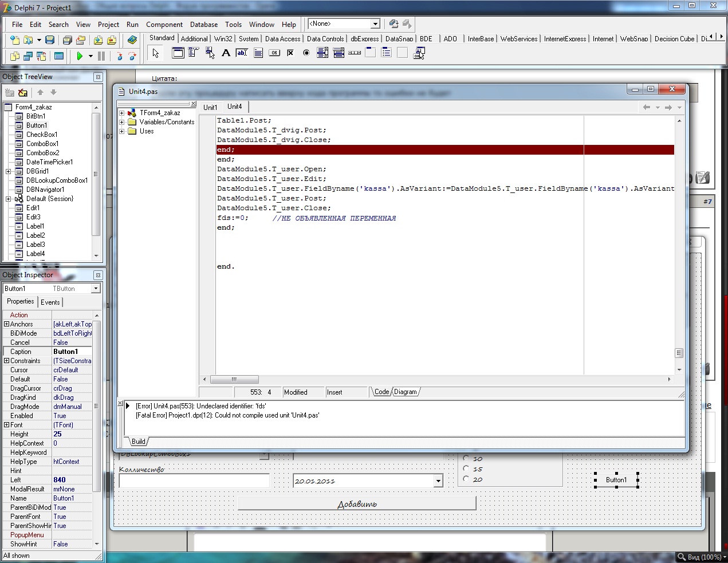Image resolution: width=728 pixels, height=563 pixels.
Task: Click the Help contents book icon
Action: [132, 40]
